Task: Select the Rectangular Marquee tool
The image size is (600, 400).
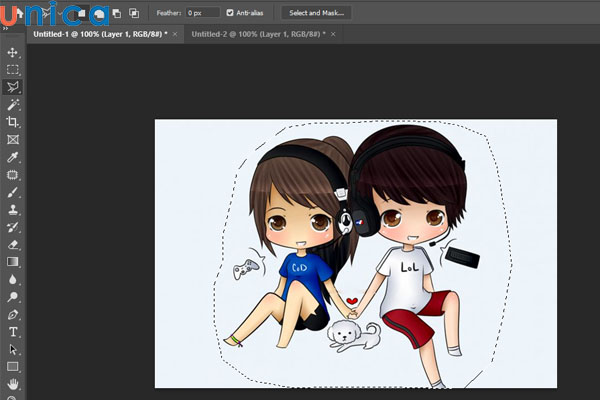Action: [13, 69]
